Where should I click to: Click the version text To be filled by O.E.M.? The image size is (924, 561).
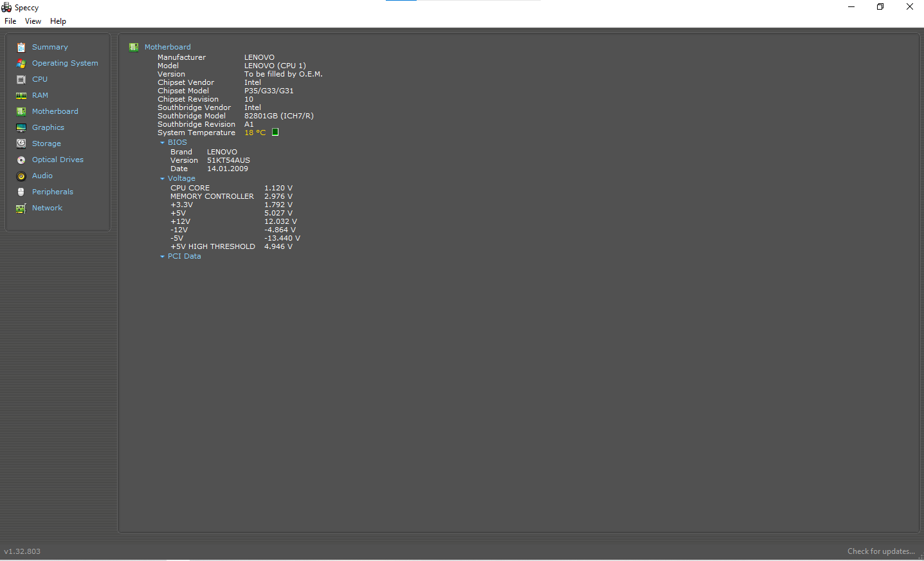coord(284,74)
